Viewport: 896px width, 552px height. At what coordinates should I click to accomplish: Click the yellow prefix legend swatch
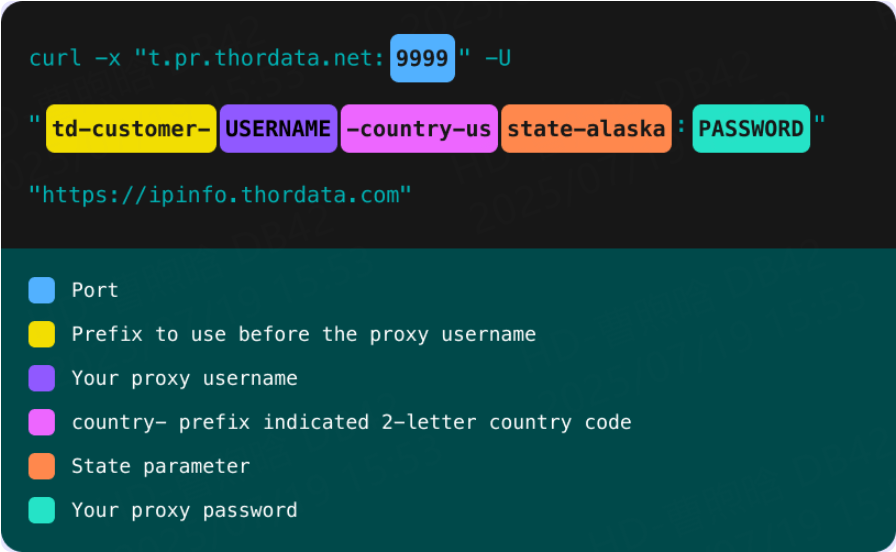pyautogui.click(x=42, y=334)
